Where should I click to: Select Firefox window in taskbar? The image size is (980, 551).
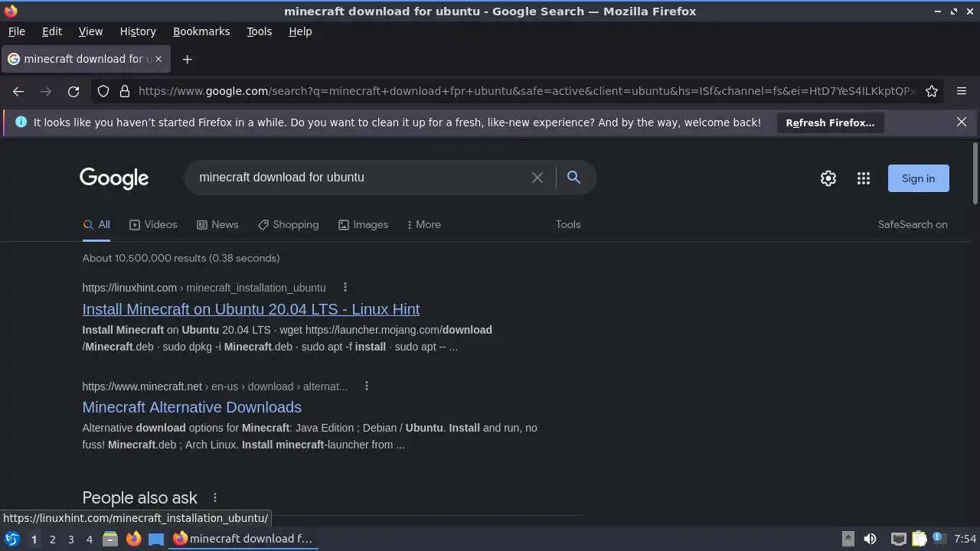(243, 539)
